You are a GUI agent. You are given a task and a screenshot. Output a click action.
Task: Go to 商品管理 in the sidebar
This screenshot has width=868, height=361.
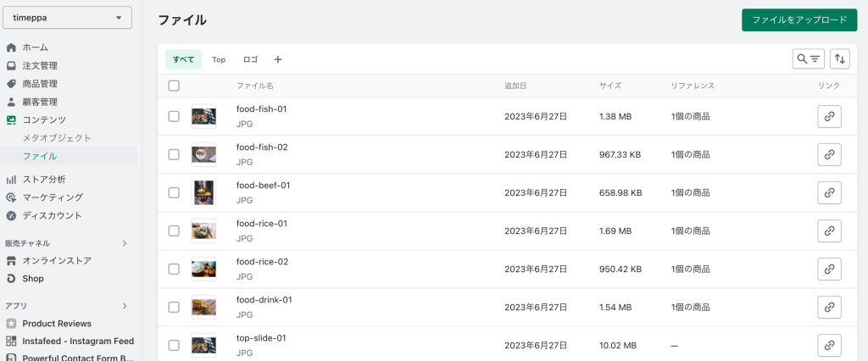(x=40, y=83)
